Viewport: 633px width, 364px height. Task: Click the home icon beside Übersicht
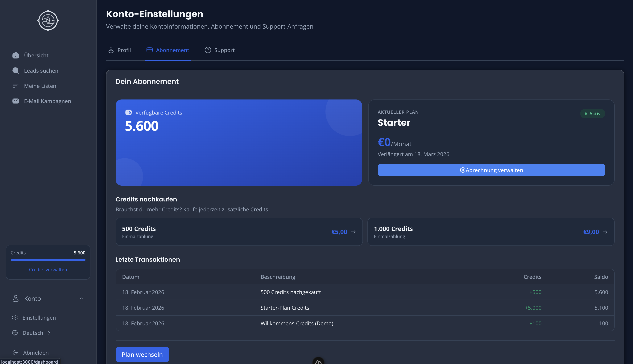(x=15, y=55)
